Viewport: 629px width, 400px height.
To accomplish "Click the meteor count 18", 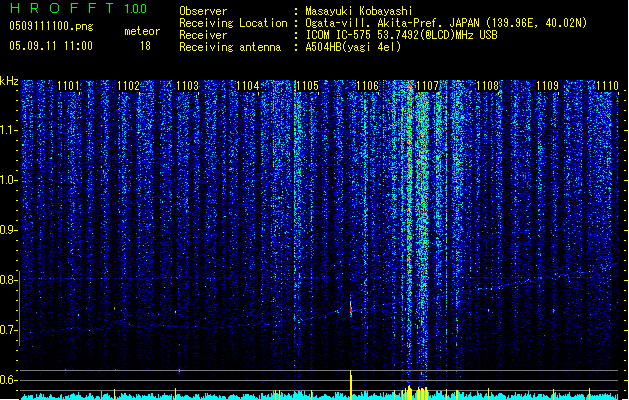I will (x=145, y=46).
